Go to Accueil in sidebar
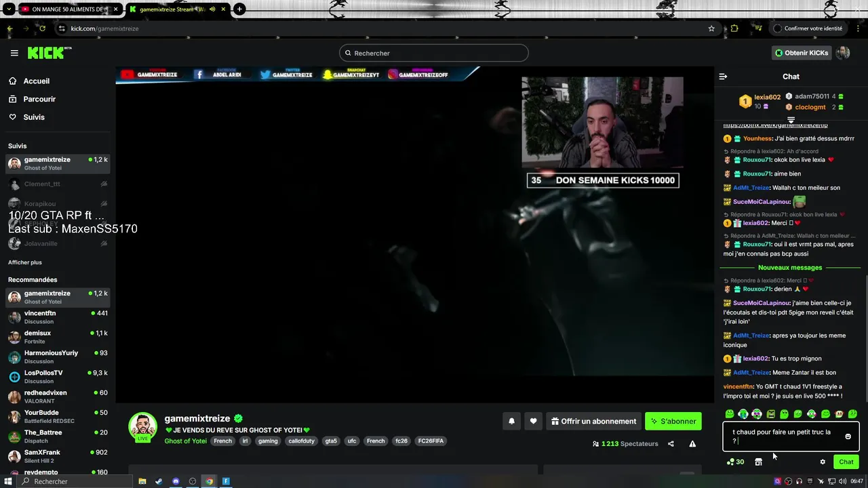 click(29, 81)
